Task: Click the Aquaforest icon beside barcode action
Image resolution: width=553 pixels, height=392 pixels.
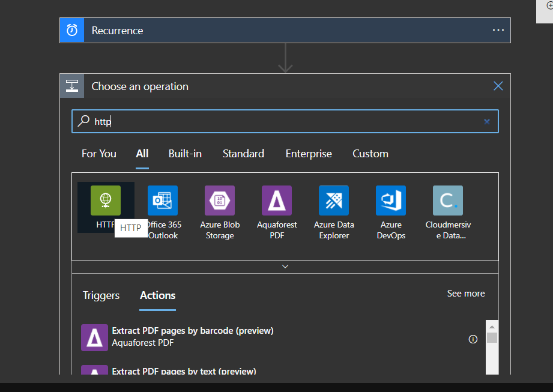Action: click(94, 337)
